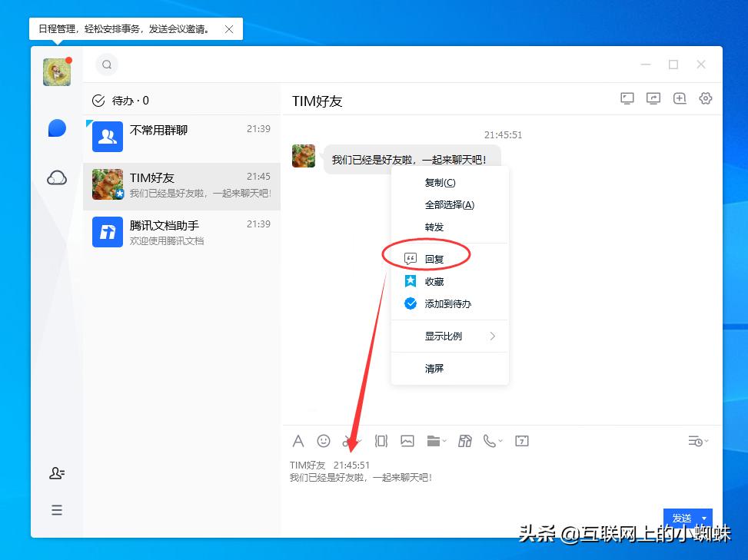Open the contacts icon in sidebar
This screenshot has width=748, height=560.
(57, 472)
